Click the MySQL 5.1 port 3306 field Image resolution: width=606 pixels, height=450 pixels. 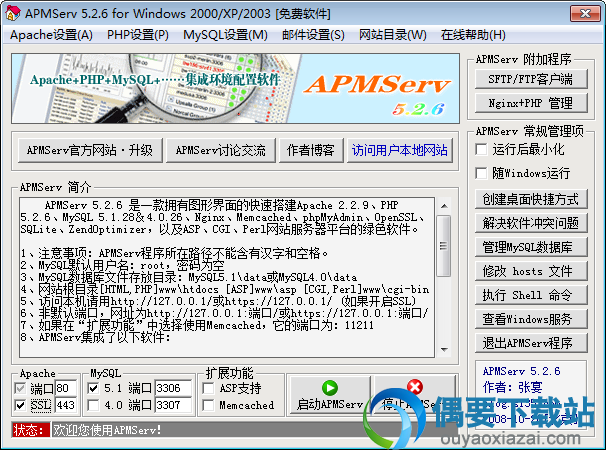[x=173, y=388]
